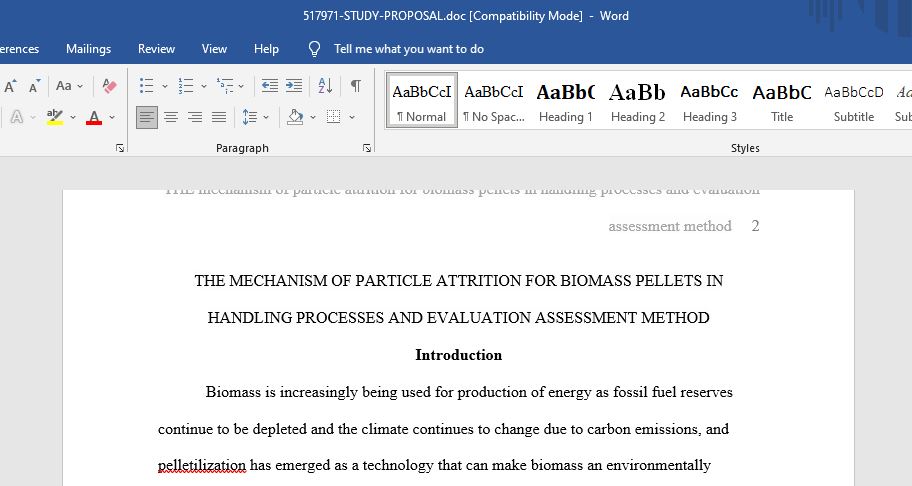Apply Subtitle style
This screenshot has height=486, width=912.
[854, 101]
